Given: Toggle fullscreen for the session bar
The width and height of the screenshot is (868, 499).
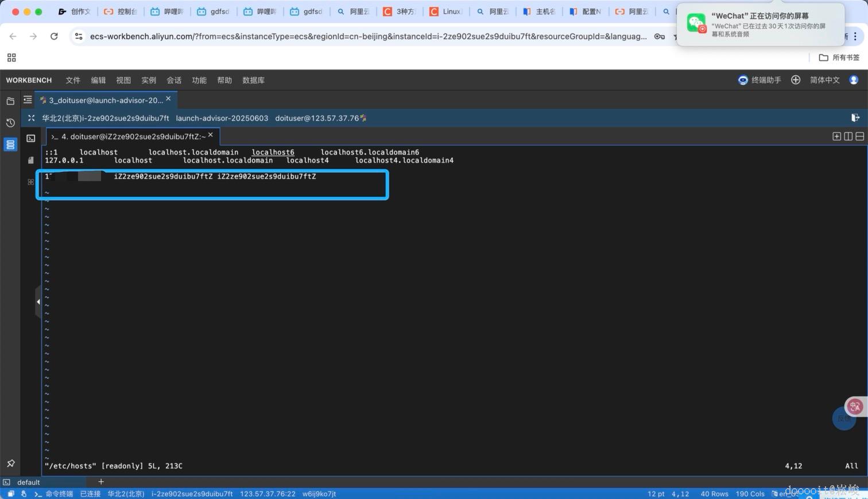Looking at the screenshot, I should (x=32, y=118).
